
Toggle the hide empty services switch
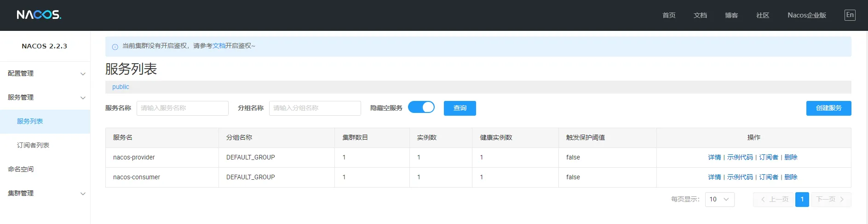[x=421, y=107]
